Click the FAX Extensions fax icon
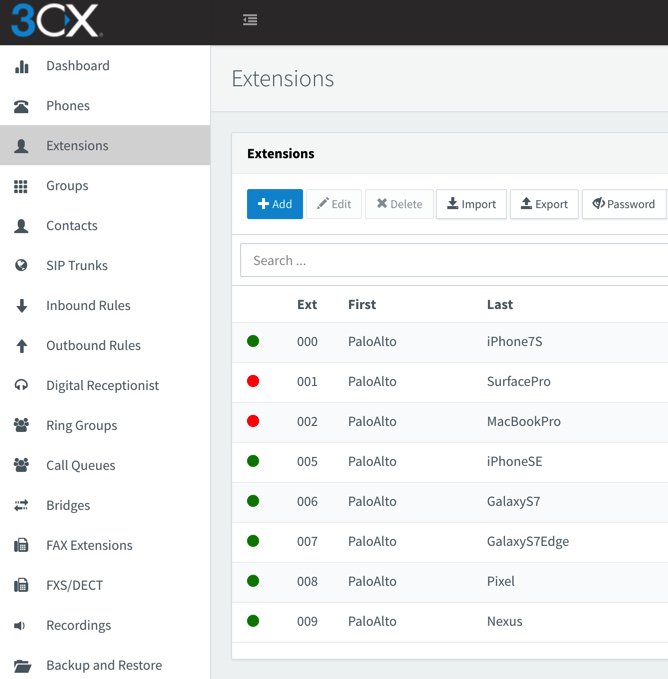The width and height of the screenshot is (668, 679). click(x=21, y=545)
